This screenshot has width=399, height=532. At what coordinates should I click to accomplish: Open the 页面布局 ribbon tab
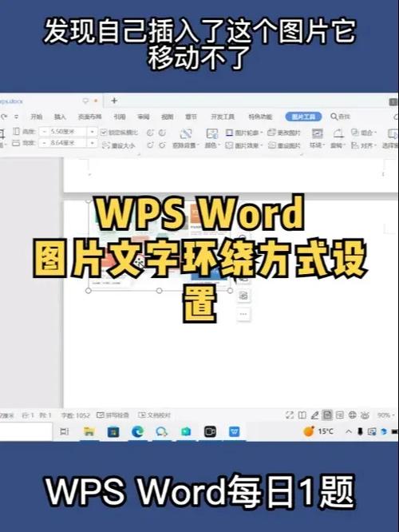[x=90, y=117]
